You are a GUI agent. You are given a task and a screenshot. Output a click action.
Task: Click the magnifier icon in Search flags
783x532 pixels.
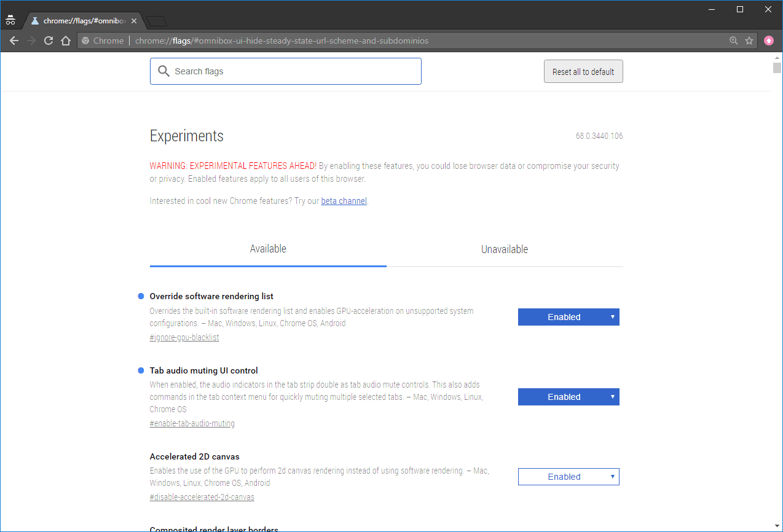pyautogui.click(x=163, y=71)
